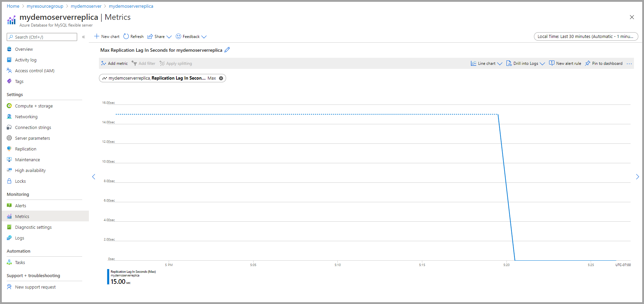Expand the Share dropdown menu
This screenshot has width=644, height=304.
click(x=169, y=37)
